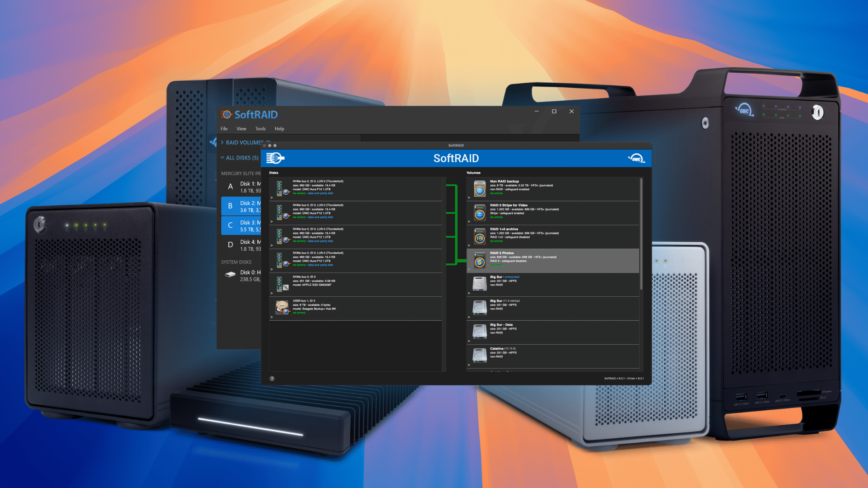Click the Big Sur - Data drive icon

click(480, 332)
